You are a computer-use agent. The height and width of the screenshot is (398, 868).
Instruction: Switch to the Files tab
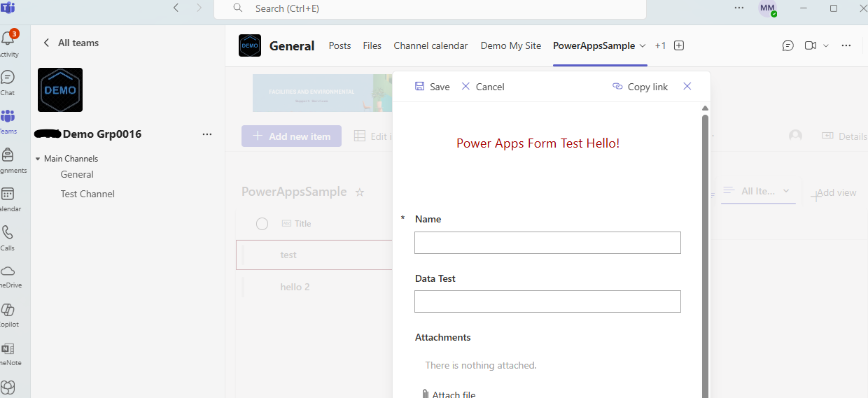click(x=372, y=45)
